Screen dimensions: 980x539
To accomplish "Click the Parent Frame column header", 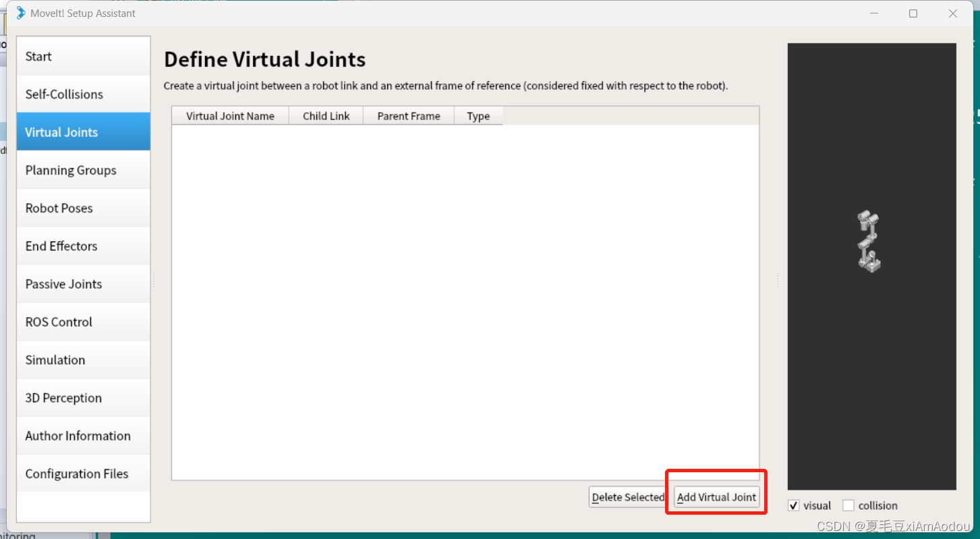I will pos(409,115).
